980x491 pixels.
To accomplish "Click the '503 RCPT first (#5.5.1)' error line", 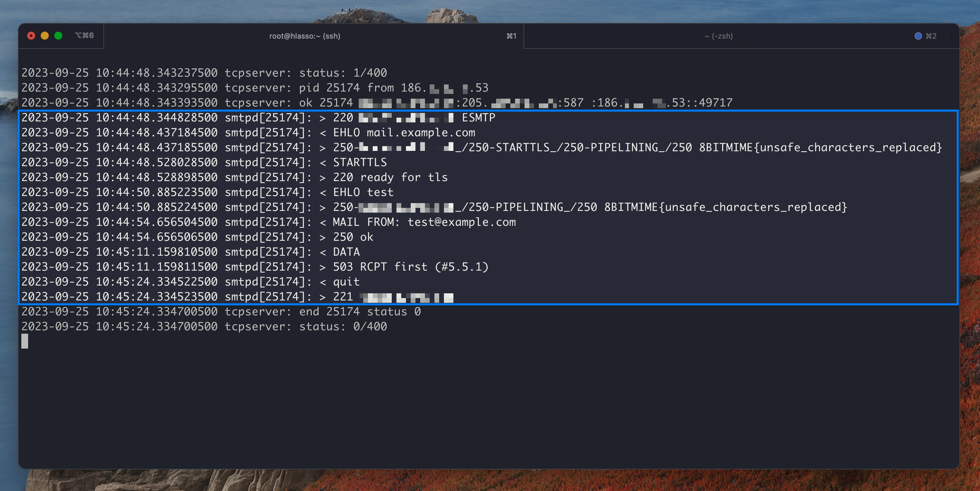I will (410, 267).
